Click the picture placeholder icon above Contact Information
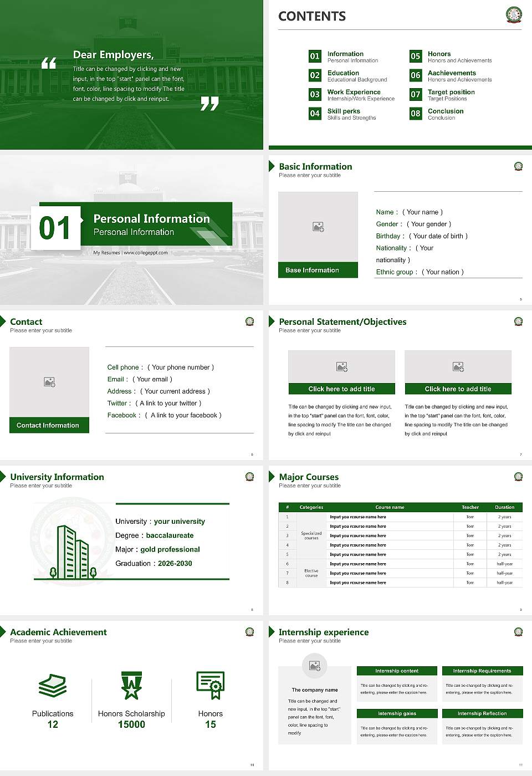The image size is (532, 776). click(x=49, y=382)
